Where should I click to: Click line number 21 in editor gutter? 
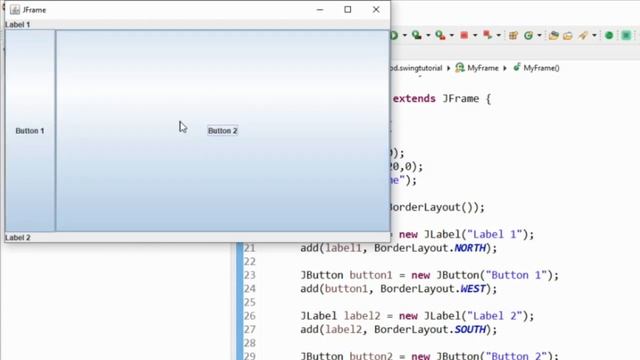click(249, 248)
